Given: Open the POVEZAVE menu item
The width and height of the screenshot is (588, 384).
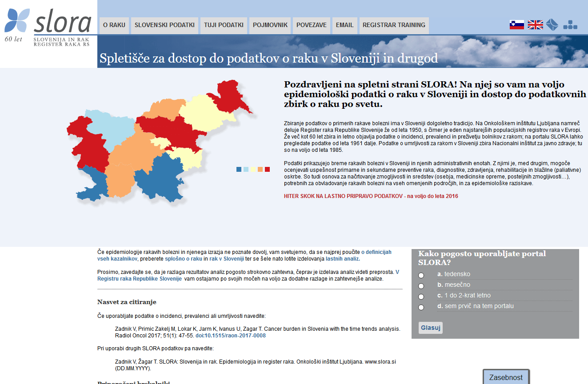Looking at the screenshot, I should (312, 25).
